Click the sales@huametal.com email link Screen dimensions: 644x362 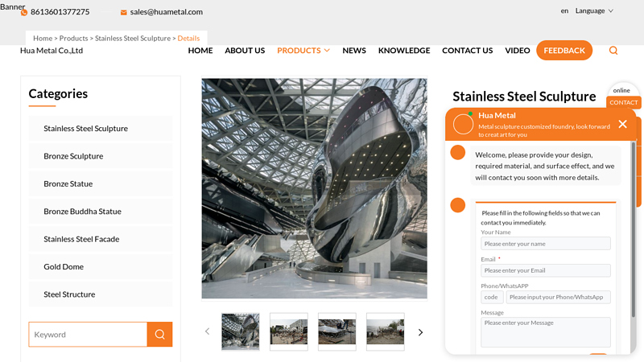(167, 12)
